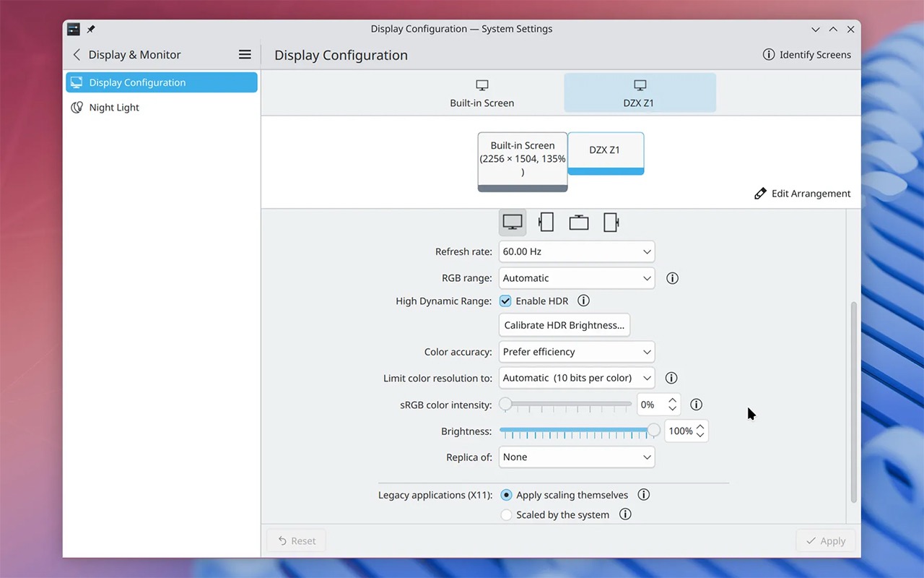Select the Scaled by the system radio button
The image size is (924, 578).
(506, 514)
